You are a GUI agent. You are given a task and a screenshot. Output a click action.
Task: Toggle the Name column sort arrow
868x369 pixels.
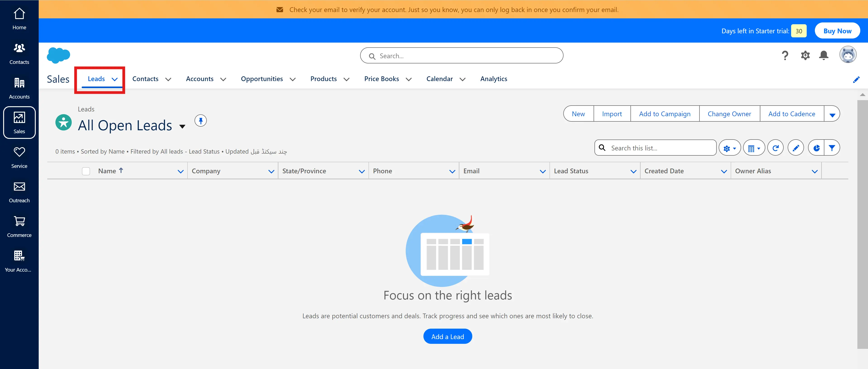(121, 171)
